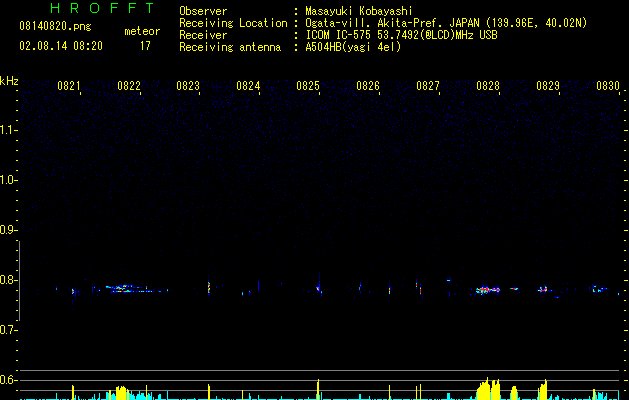Click the 0.9 kHz axis label
Viewport: 629px width, 400px height.
[x=8, y=230]
